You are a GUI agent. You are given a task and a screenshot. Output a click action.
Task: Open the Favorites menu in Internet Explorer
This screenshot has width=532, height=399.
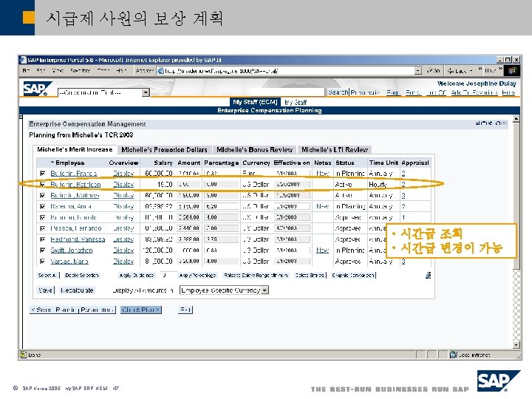pyautogui.click(x=80, y=71)
